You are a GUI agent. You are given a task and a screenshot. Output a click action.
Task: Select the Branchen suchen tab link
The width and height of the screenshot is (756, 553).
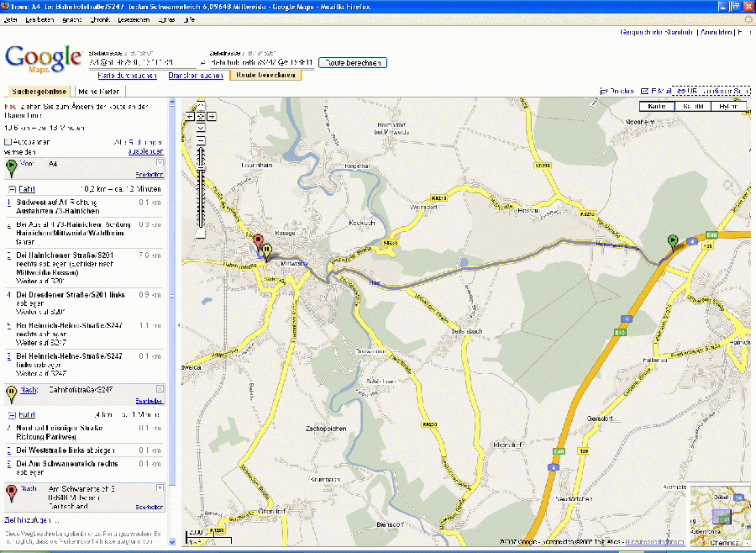(196, 76)
